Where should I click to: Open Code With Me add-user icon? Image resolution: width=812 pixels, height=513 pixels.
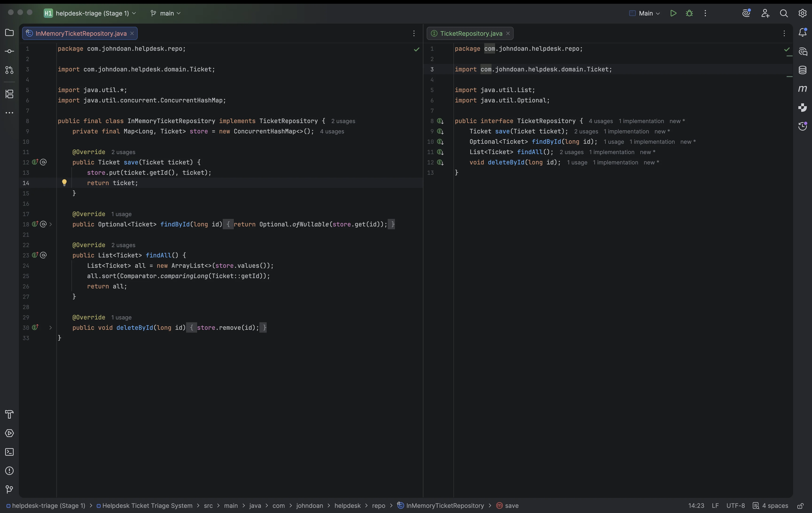(x=765, y=13)
